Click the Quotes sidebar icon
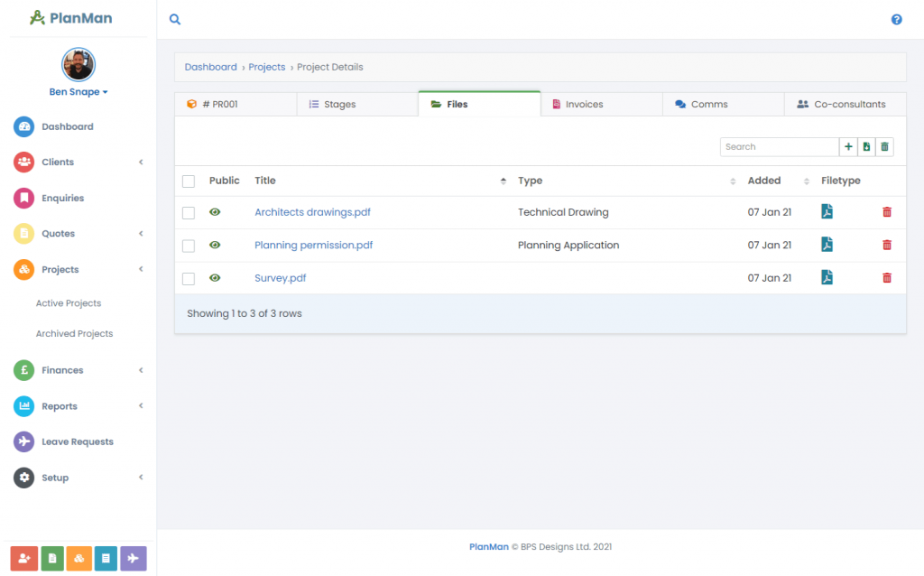This screenshot has height=576, width=924. (x=24, y=234)
